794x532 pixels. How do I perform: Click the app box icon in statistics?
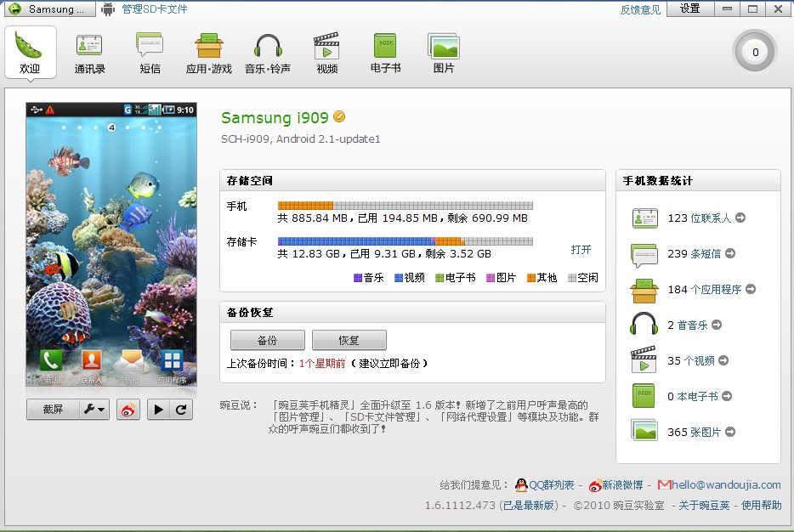tap(644, 291)
